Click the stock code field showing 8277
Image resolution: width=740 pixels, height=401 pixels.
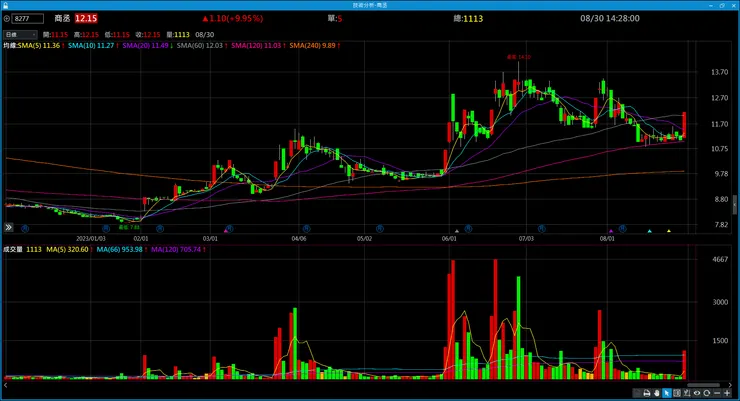(x=28, y=18)
